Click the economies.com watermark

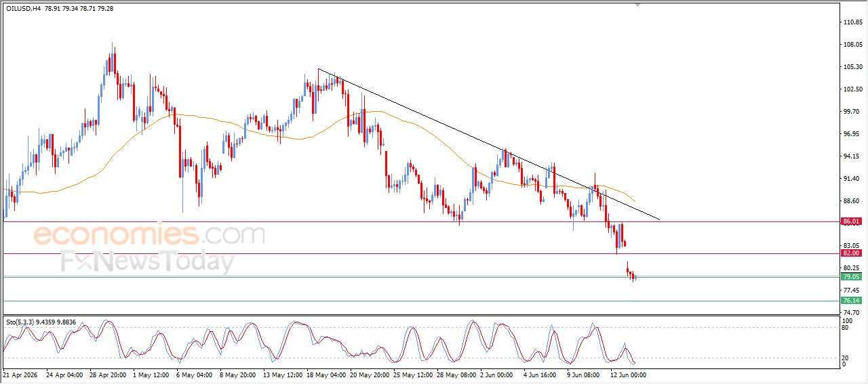149,235
